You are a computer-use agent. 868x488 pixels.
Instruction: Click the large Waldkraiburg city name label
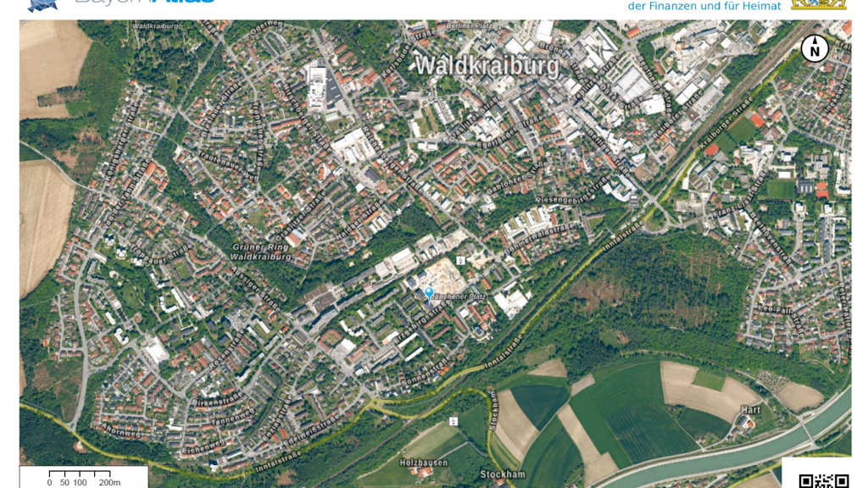[487, 65]
